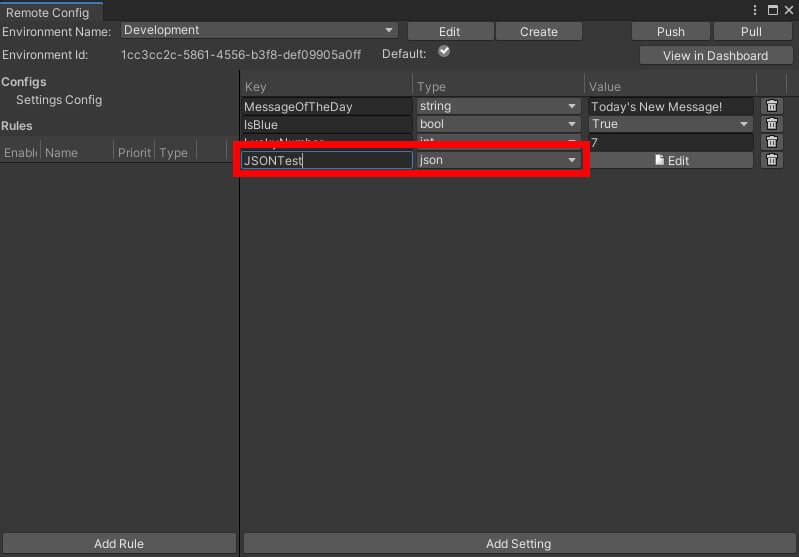Open View in Dashboard
The width and height of the screenshot is (799, 557).
715,56
